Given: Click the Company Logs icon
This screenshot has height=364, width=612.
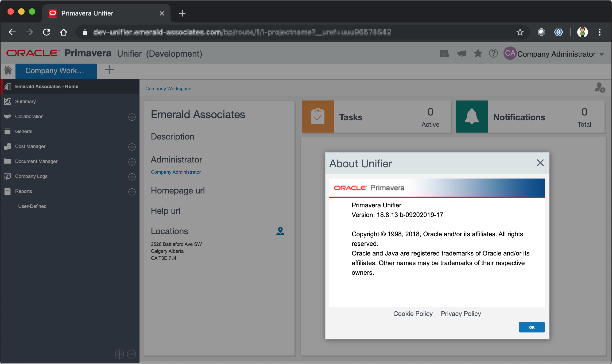Looking at the screenshot, I should 7,176.
